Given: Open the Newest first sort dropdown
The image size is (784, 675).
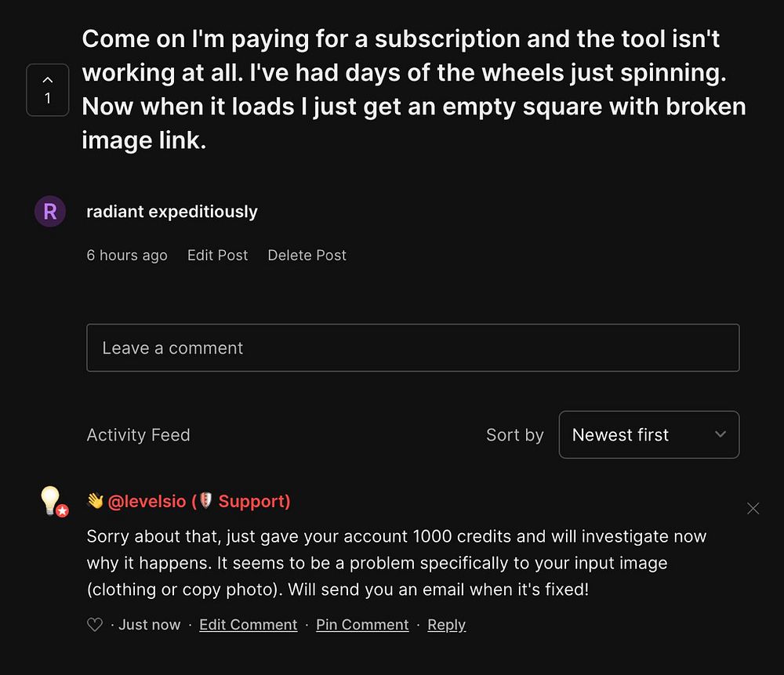Looking at the screenshot, I should tap(648, 434).
